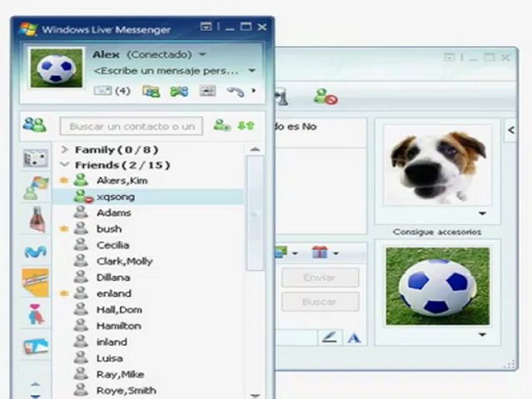
Task: Select contact Akers,Kim
Action: coord(122,181)
